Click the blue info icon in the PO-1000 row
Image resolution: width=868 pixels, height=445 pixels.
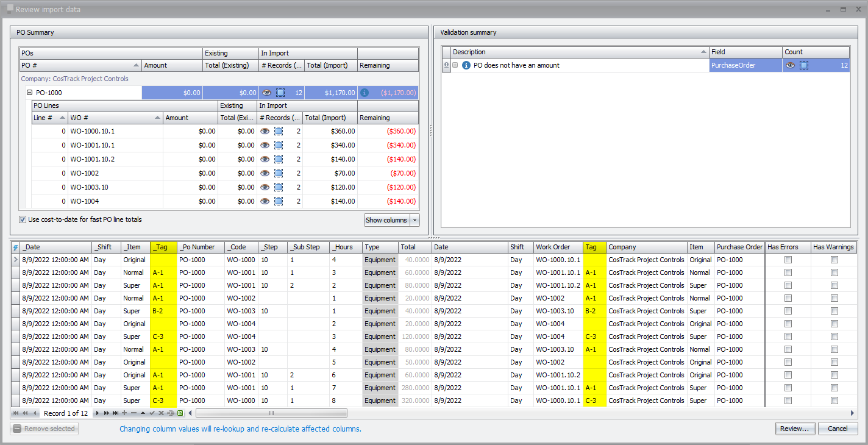365,93
